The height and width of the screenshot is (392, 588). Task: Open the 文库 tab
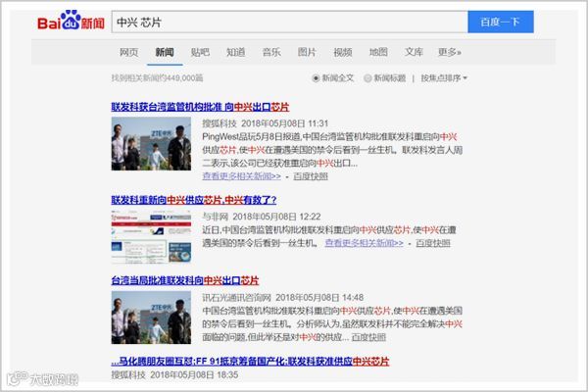[414, 52]
